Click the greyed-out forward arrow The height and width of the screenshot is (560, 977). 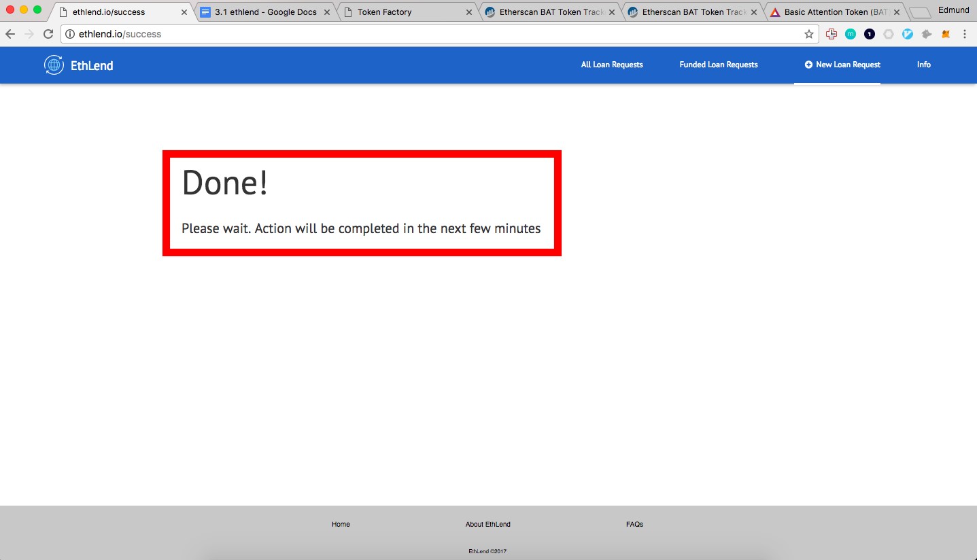(29, 34)
